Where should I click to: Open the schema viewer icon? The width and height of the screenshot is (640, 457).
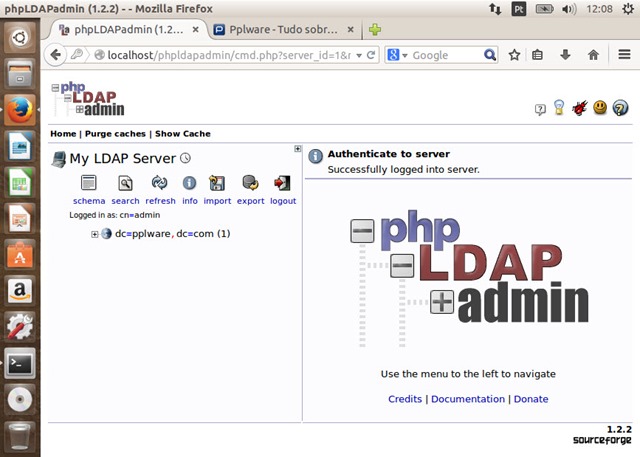point(89,183)
